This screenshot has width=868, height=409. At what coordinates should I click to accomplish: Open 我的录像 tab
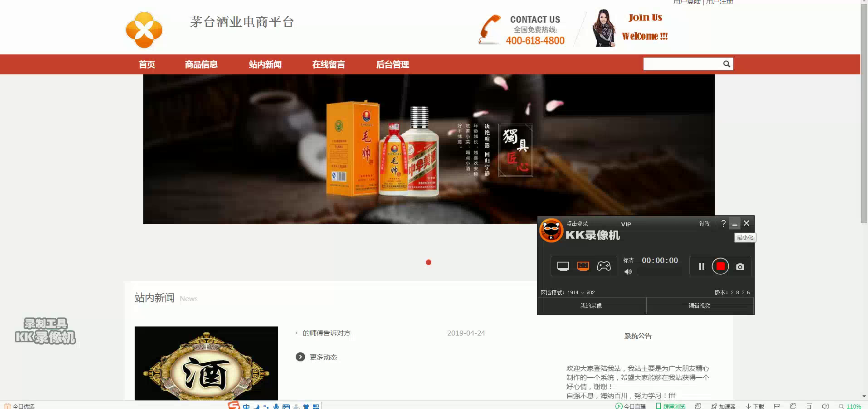click(x=591, y=306)
